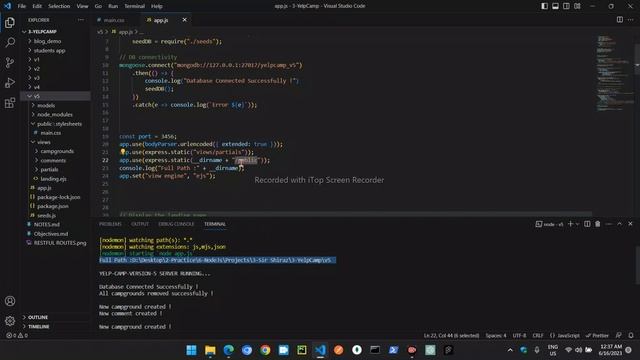640x360 pixels.
Task: Open the terminal launch profile dropdown arrow
Action: pyautogui.click(x=577, y=224)
